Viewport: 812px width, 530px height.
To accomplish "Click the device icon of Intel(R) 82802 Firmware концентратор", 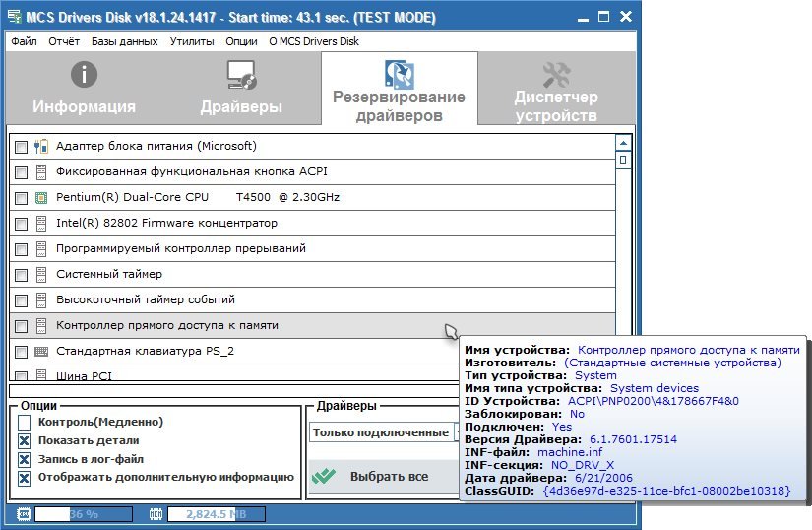I will [x=41, y=224].
